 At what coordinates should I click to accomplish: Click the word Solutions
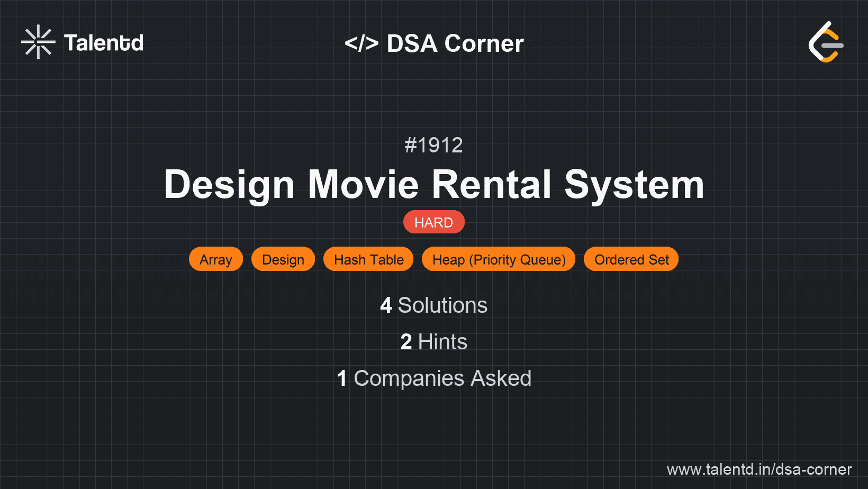(x=442, y=305)
